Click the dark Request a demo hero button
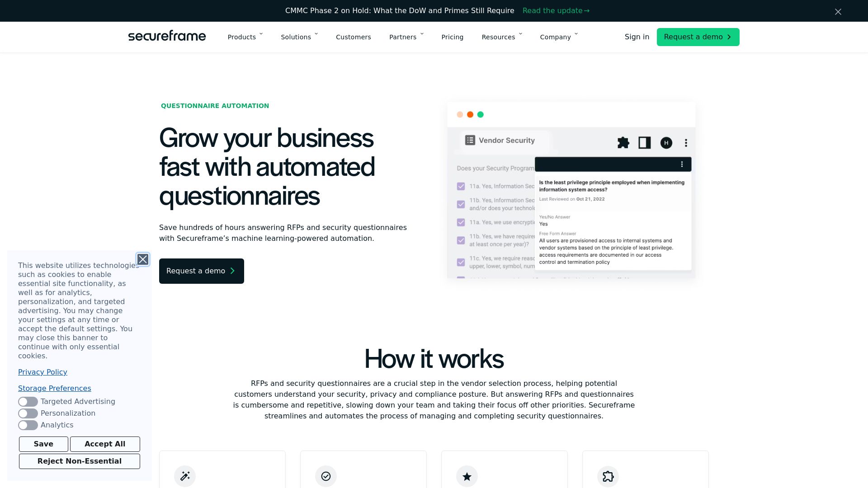The image size is (868, 488). 202,271
